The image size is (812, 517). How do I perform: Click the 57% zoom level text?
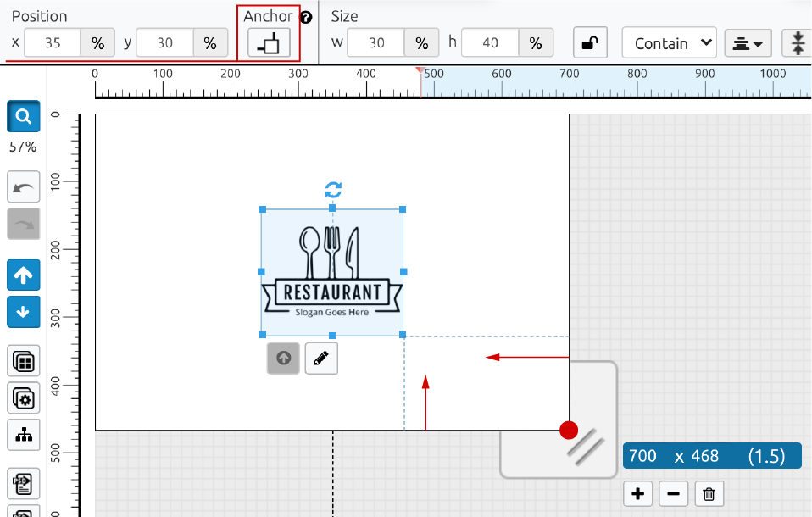pyautogui.click(x=23, y=147)
